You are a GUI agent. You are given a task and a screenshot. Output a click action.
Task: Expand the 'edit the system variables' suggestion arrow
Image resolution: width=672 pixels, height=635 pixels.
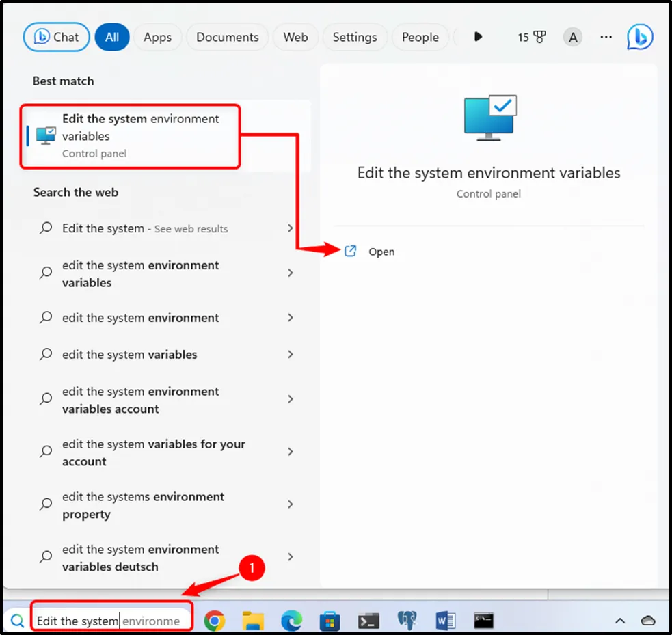pos(291,355)
